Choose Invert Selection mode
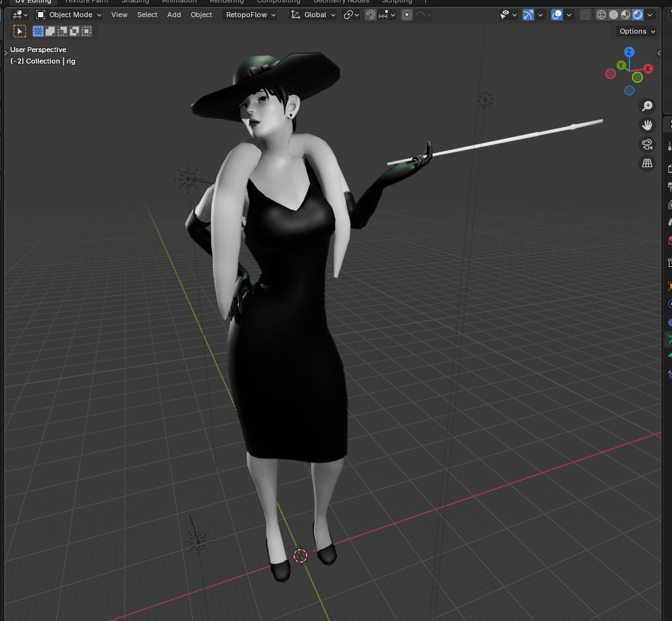Screen dimensions: 672x621 [74, 31]
